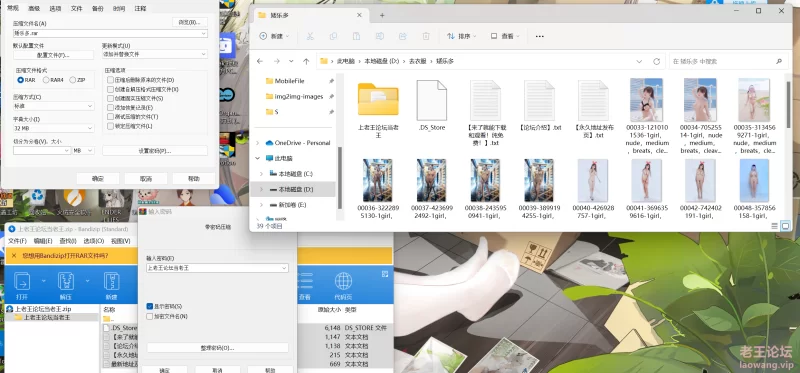Select the RAR4 format radio button
800x373 pixels.
46,80
